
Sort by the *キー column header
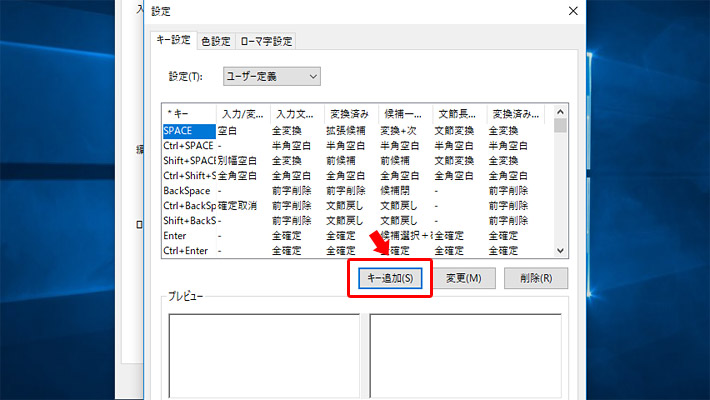[189, 114]
